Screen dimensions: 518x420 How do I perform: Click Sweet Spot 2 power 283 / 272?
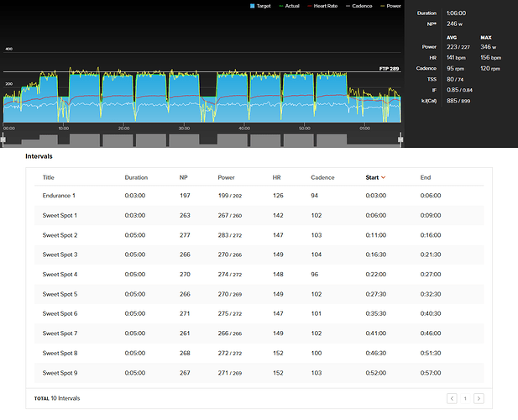[x=230, y=235]
